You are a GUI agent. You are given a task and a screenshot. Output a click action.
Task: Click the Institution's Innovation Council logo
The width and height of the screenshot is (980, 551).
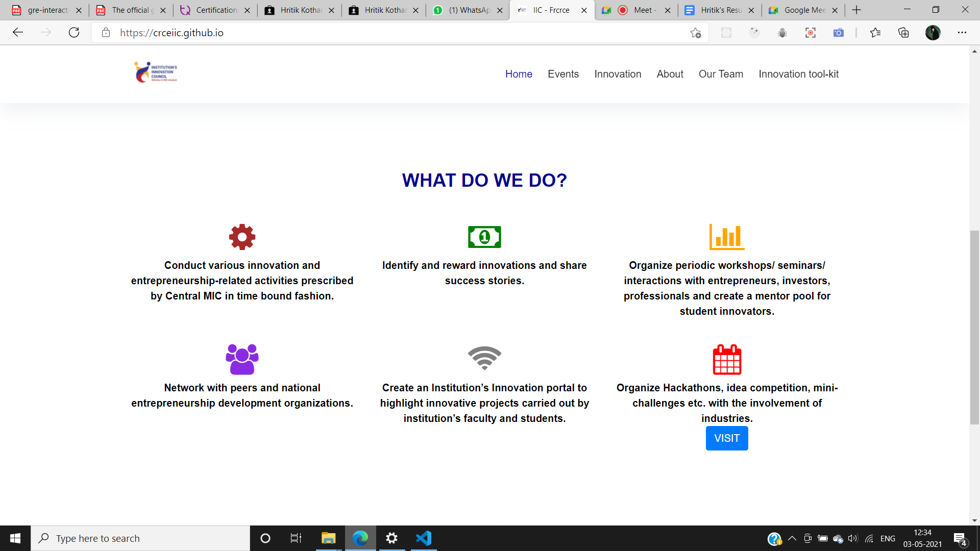(156, 72)
